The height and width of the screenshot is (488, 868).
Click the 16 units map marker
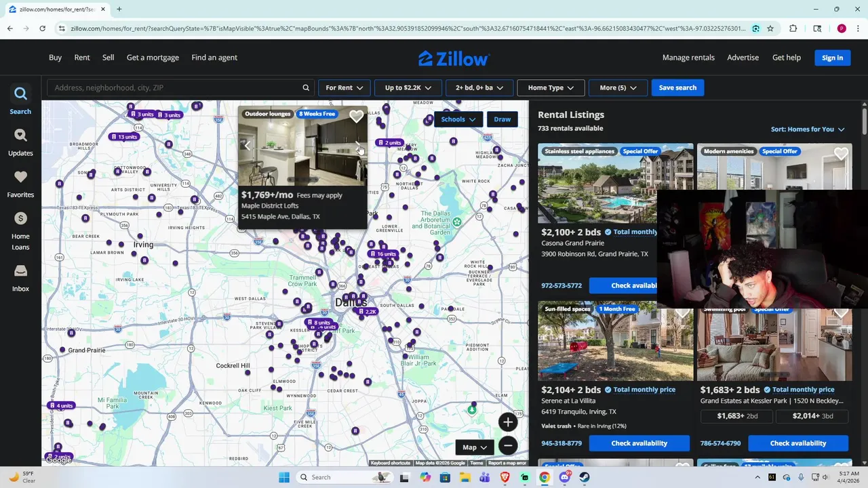pyautogui.click(x=383, y=254)
